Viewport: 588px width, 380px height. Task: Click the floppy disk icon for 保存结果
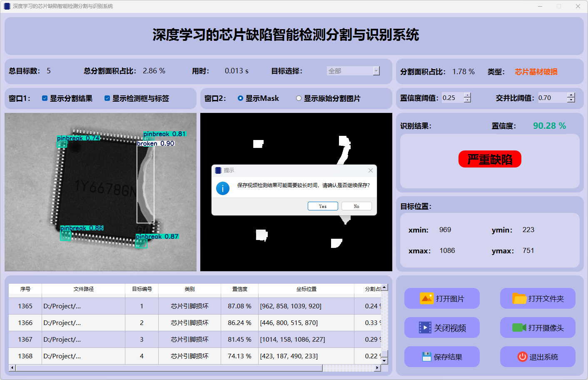(x=426, y=357)
